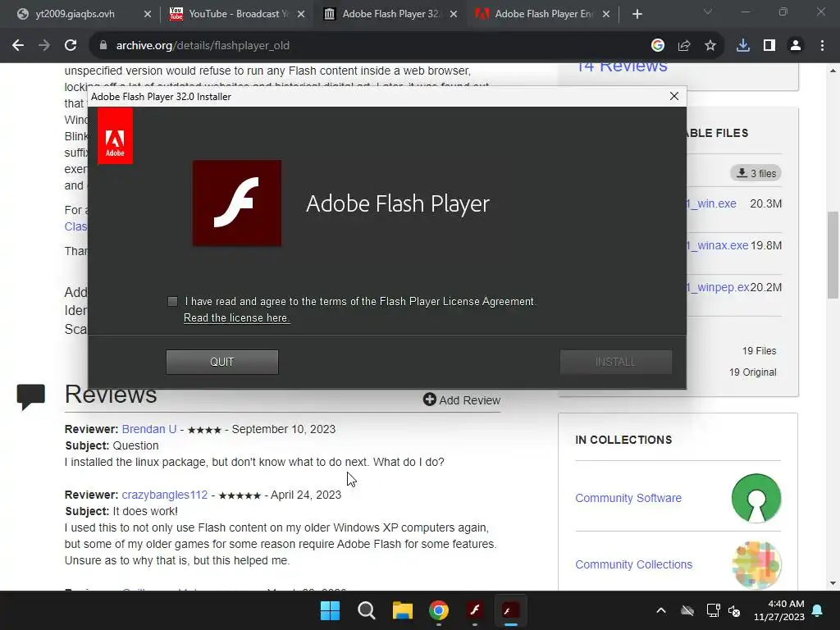Click the Community Collections colorful thumbnail

(756, 564)
